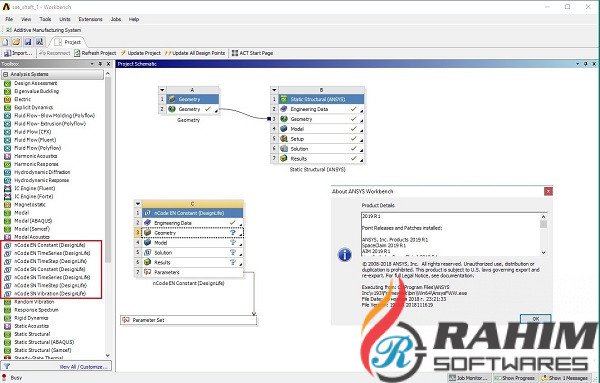The height and width of the screenshot is (383, 600).
Task: Open the Jobs menu
Action: (116, 19)
